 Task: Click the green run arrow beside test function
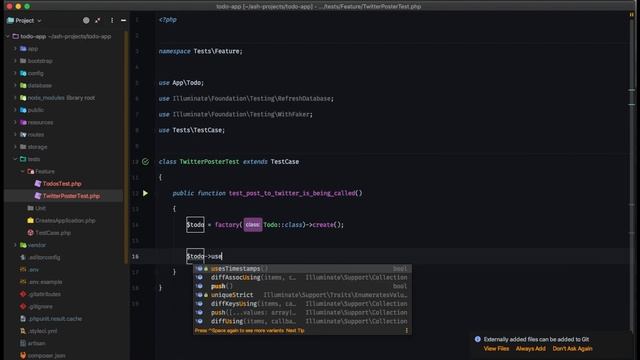point(145,193)
